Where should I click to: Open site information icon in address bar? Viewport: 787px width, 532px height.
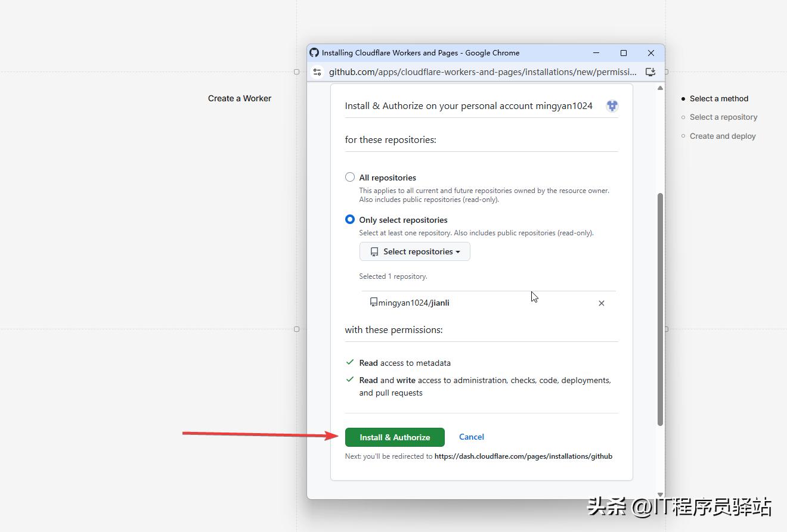point(317,72)
